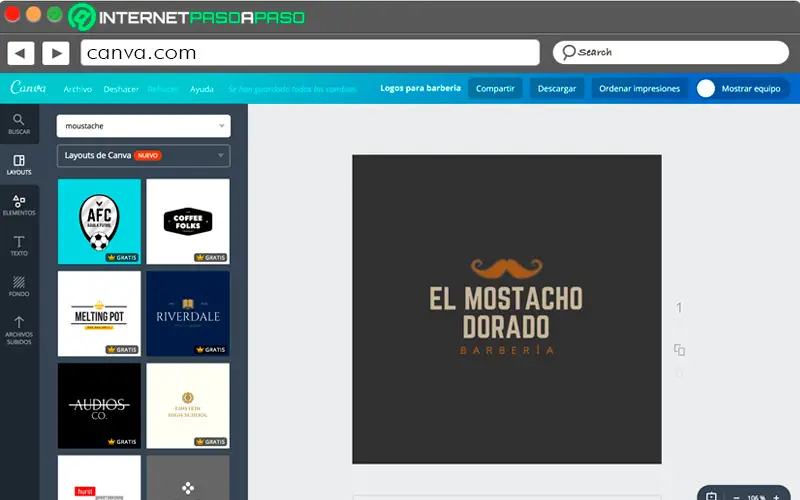Select the Melting Pot layout thumbnail
This screenshot has height=500, width=800.
click(x=99, y=313)
